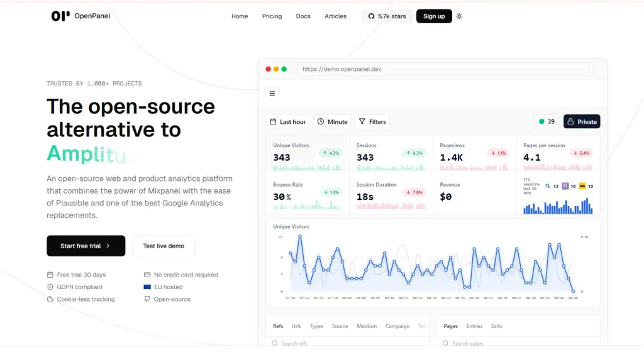The image size is (644, 362).
Task: Open the Last hour date range dropdown
Action: click(288, 122)
